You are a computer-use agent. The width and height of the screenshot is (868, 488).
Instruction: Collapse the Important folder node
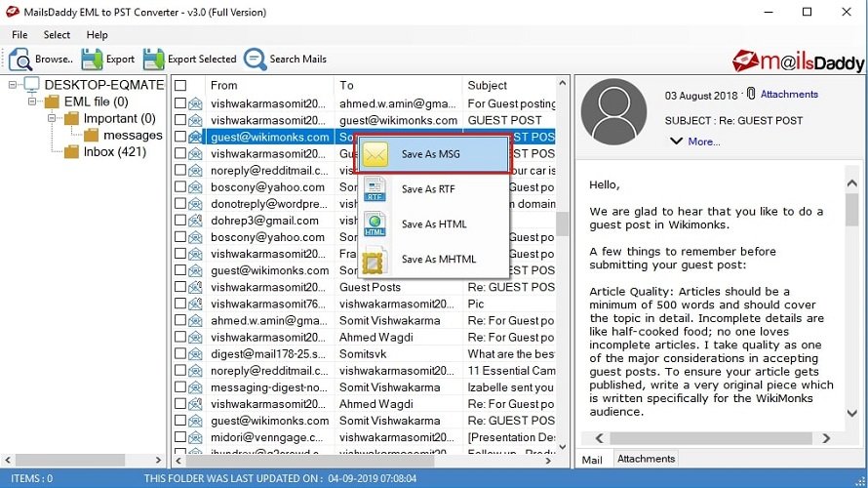pos(52,118)
